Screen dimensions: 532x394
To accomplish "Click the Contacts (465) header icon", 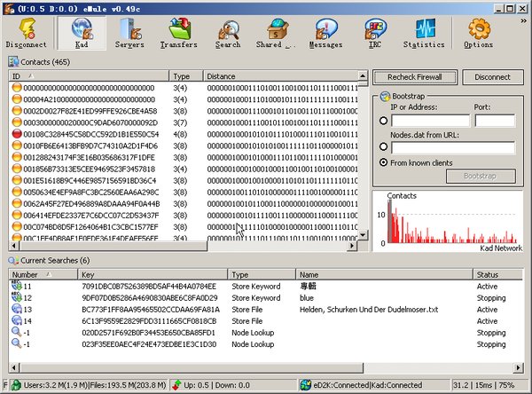I will pos(13,62).
